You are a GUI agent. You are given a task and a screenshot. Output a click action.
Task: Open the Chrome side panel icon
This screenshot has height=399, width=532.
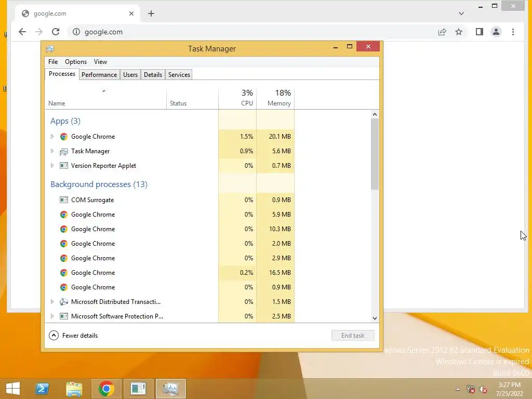480,32
